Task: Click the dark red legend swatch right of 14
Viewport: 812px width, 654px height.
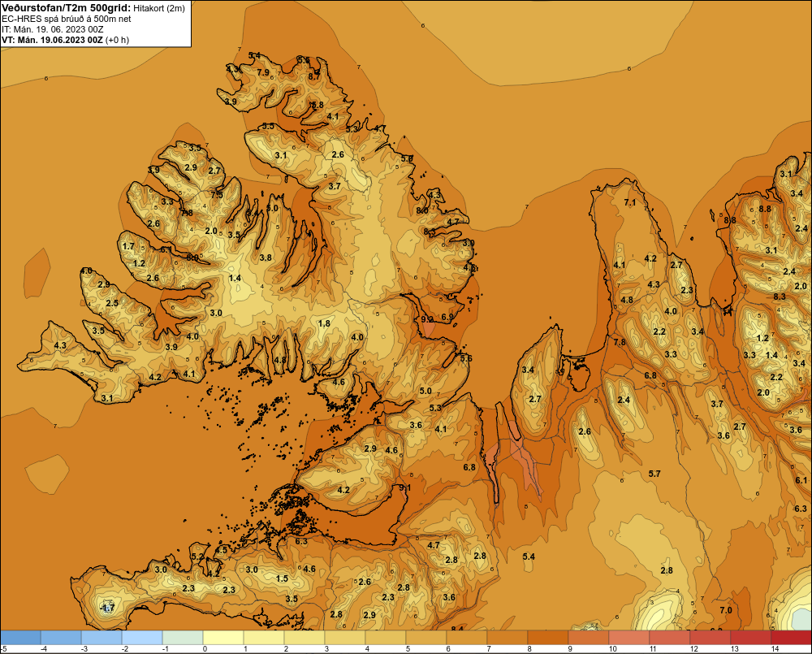Action: pyautogui.click(x=791, y=638)
